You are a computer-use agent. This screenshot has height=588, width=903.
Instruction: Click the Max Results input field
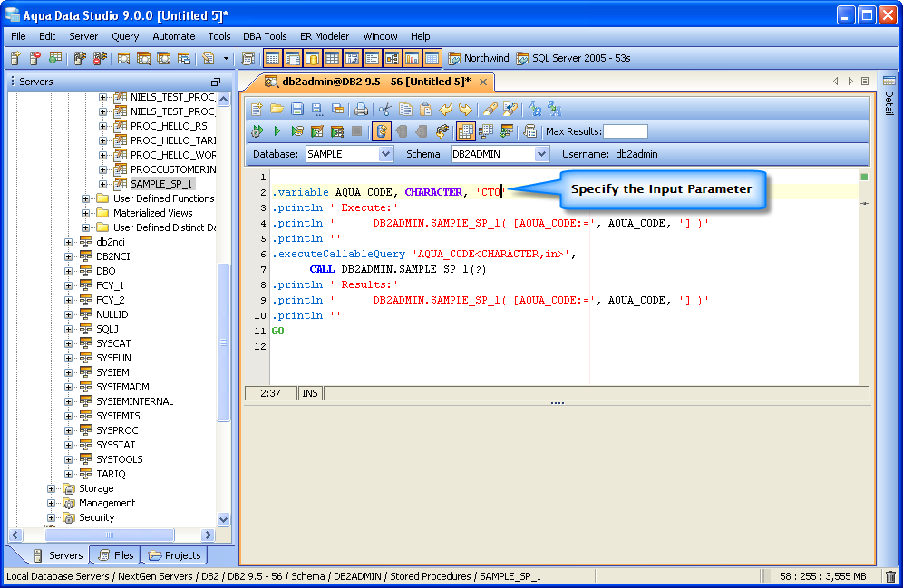[626, 131]
